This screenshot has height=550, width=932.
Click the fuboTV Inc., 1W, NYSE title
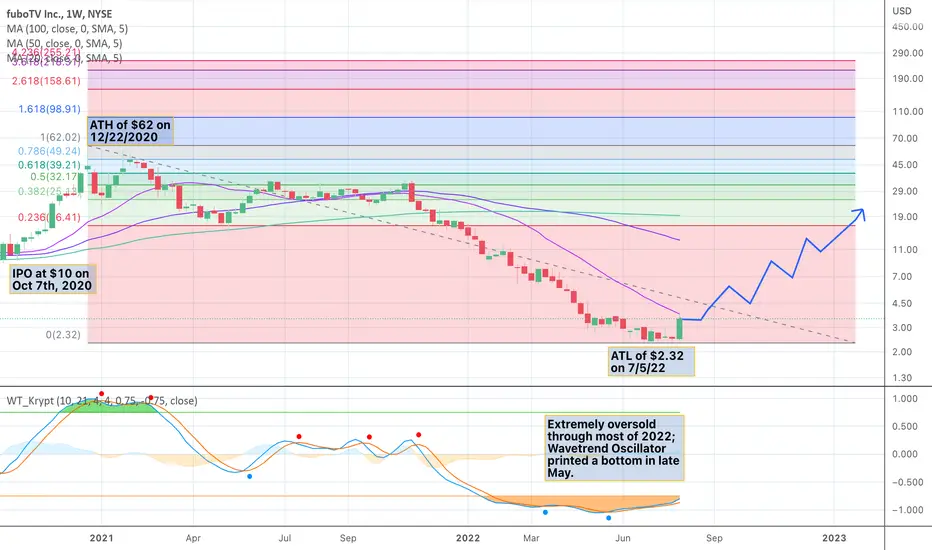pos(59,14)
